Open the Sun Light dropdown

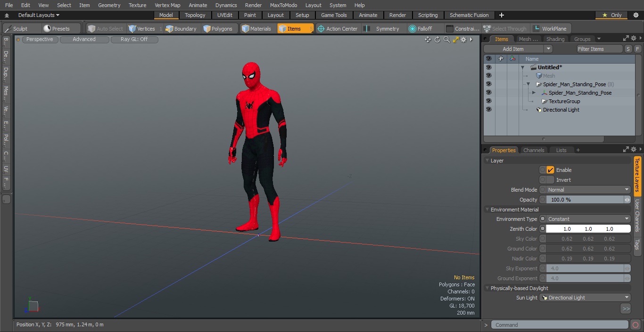click(585, 298)
